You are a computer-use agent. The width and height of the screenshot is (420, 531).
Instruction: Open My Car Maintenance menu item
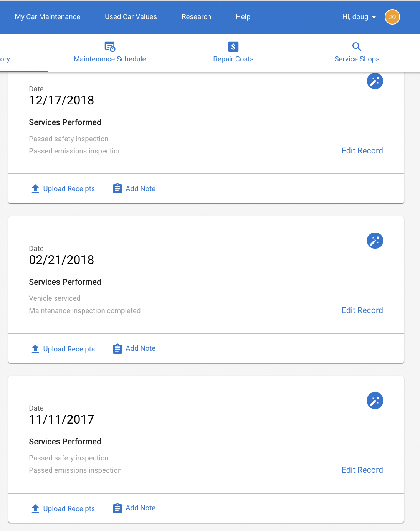click(x=48, y=17)
